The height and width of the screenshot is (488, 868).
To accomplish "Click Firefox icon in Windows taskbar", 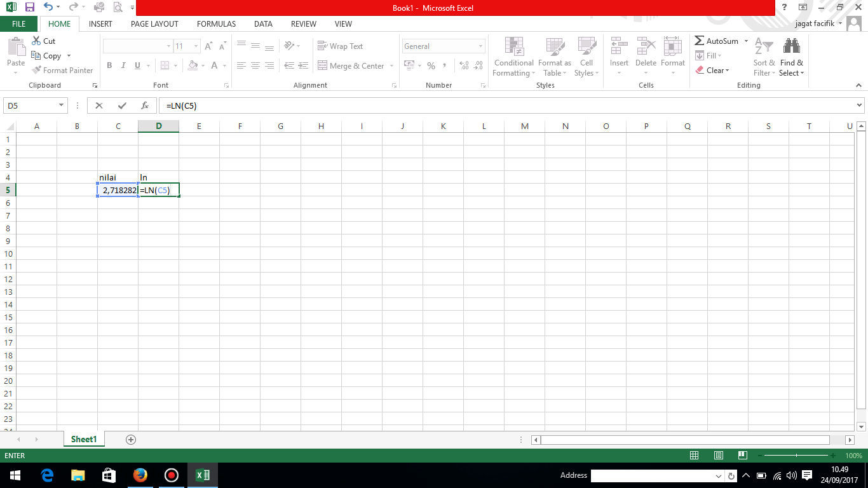I will coord(140,475).
